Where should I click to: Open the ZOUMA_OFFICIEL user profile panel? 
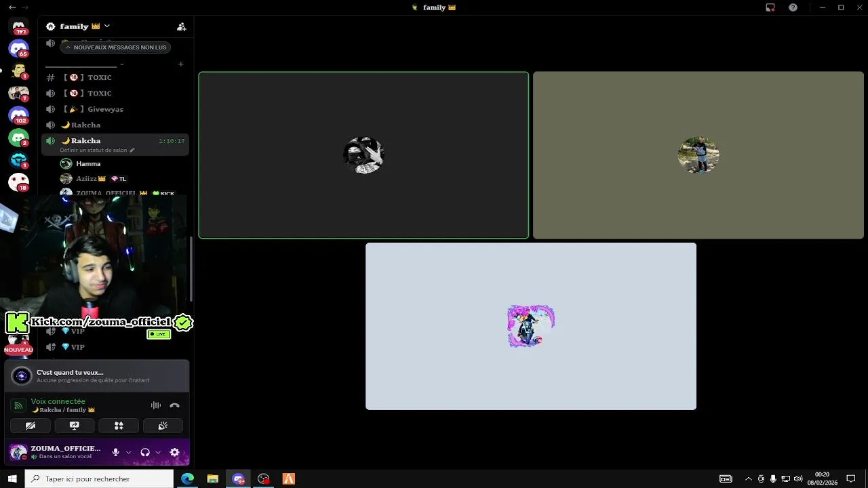pos(56,452)
